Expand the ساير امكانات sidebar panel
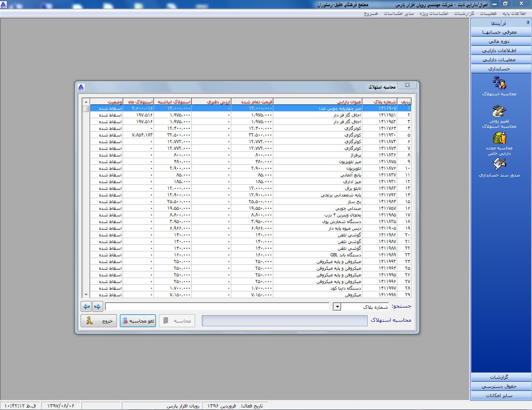This screenshot has height=410, width=532. 501,395
